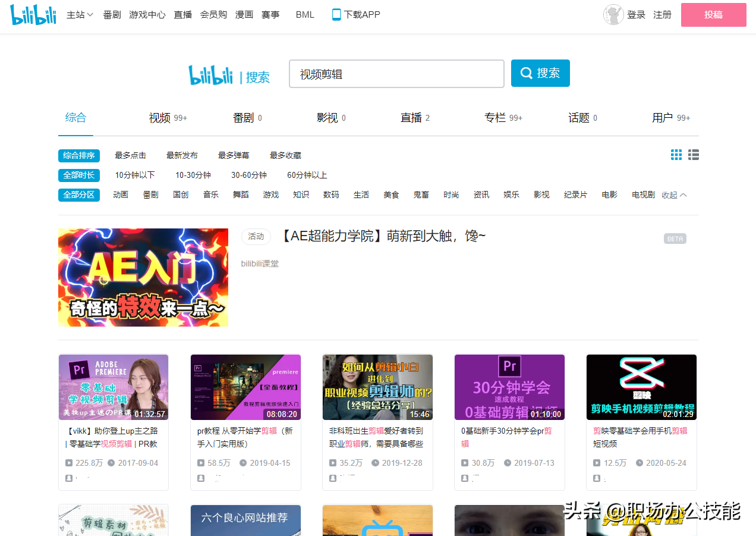Filter by 30-60分钟 duration
The height and width of the screenshot is (536, 756).
pyautogui.click(x=249, y=175)
